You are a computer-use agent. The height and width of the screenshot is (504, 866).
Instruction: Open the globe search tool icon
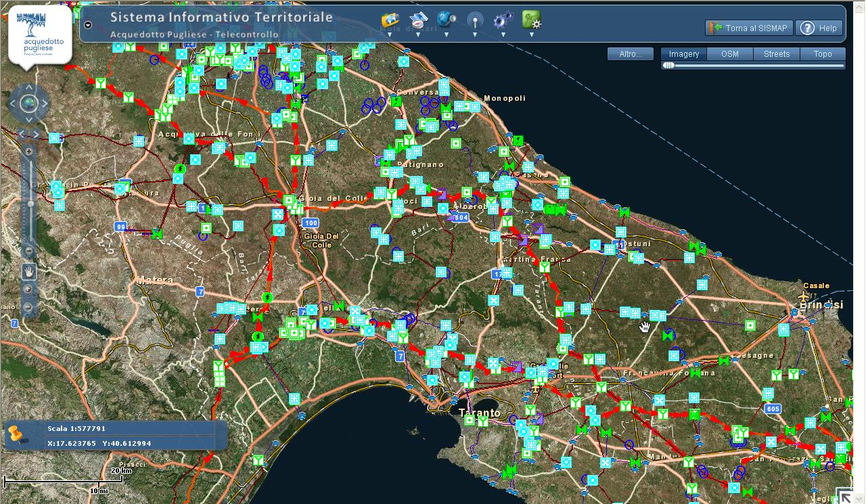click(447, 20)
